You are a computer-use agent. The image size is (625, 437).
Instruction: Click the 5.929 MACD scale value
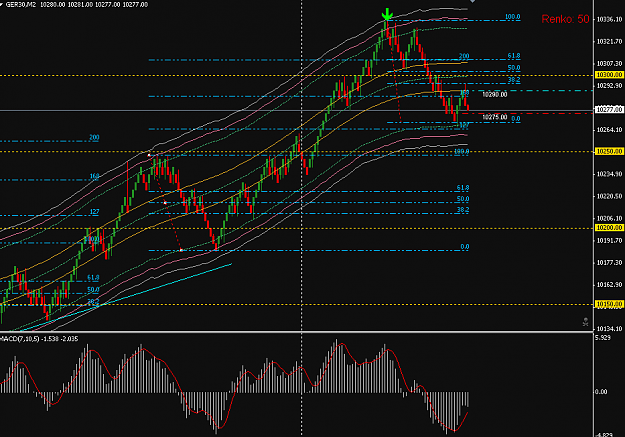[602, 338]
